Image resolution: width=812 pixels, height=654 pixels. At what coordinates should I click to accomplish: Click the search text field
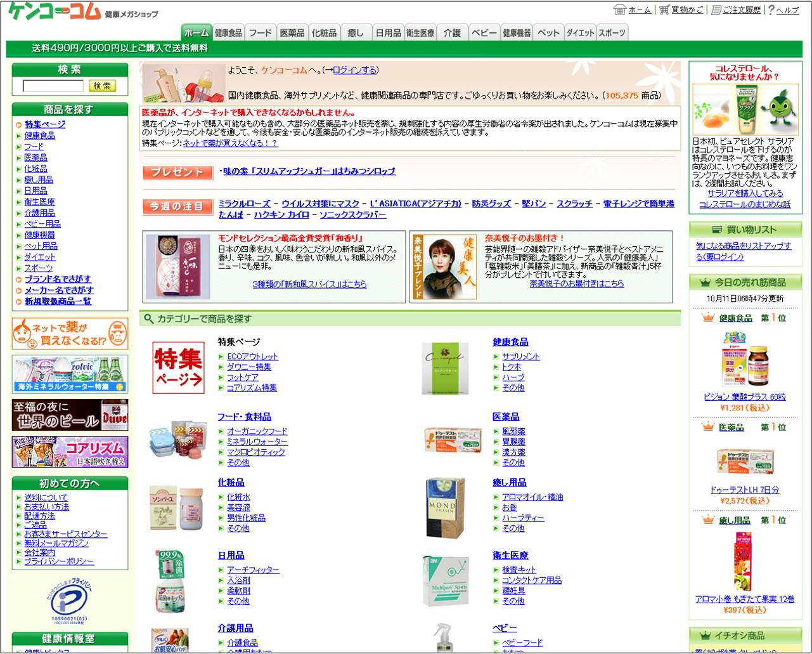pos(53,86)
